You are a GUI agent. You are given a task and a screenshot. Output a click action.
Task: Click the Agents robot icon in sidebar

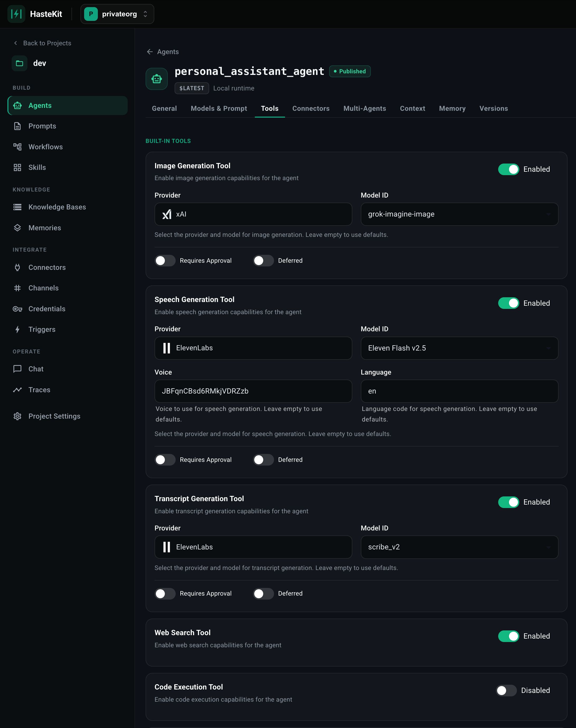pyautogui.click(x=17, y=106)
